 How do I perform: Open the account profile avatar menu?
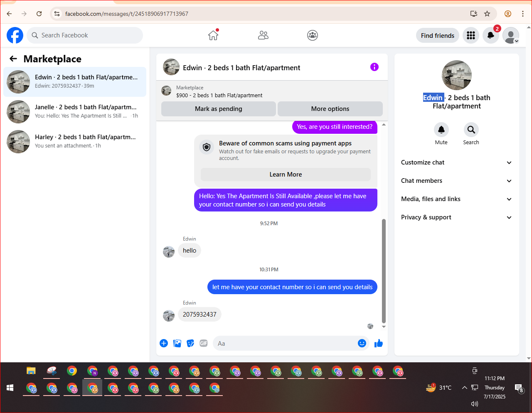click(511, 36)
